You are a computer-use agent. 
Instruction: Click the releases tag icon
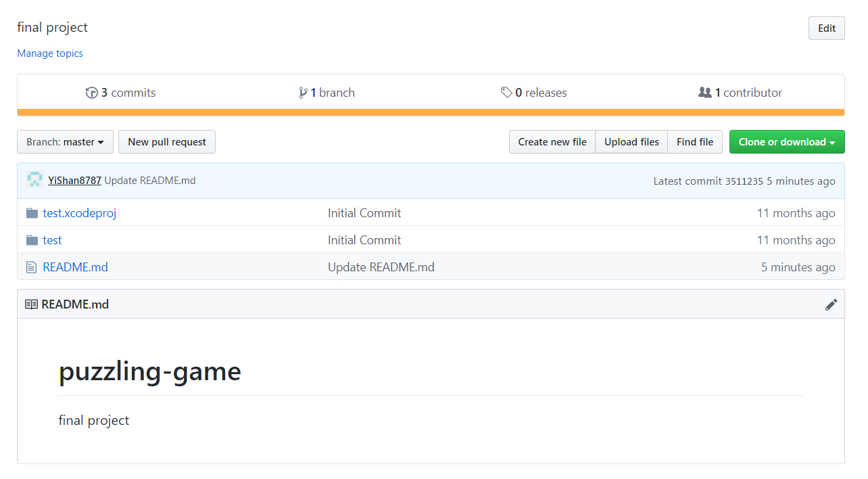506,93
